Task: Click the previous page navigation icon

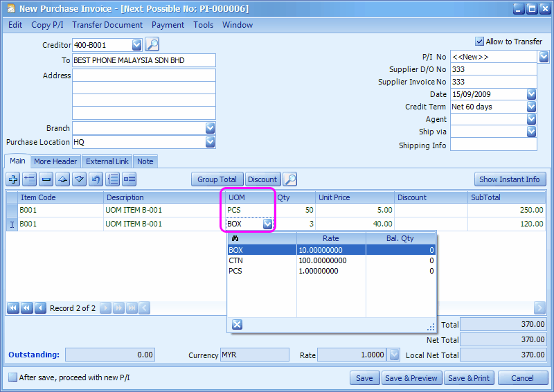Action: tap(27, 308)
